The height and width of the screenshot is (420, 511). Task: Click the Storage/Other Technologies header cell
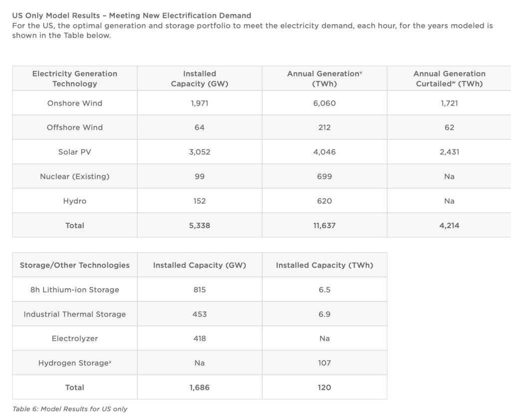click(75, 265)
